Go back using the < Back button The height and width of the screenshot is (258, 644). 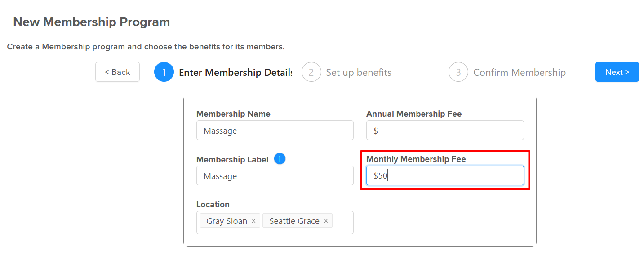pyautogui.click(x=117, y=72)
